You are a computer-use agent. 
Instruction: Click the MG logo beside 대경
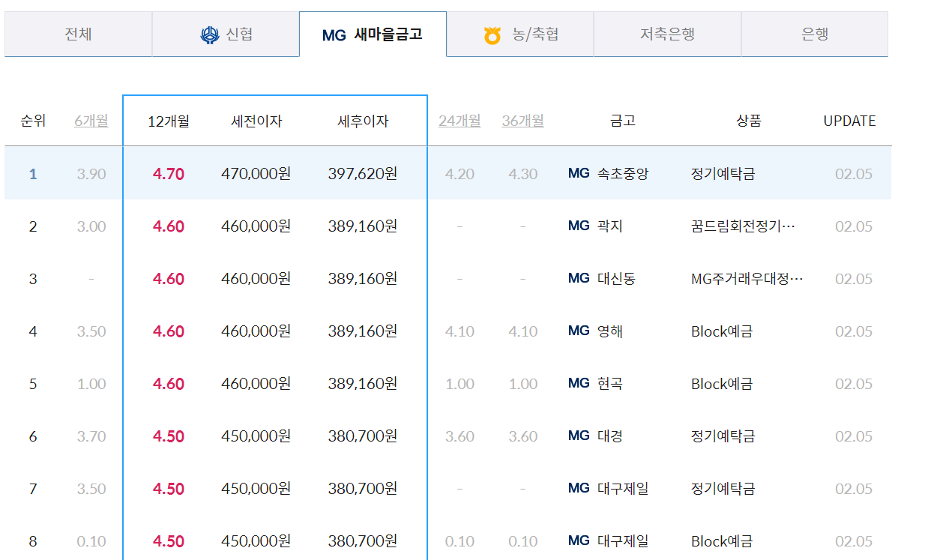(579, 436)
